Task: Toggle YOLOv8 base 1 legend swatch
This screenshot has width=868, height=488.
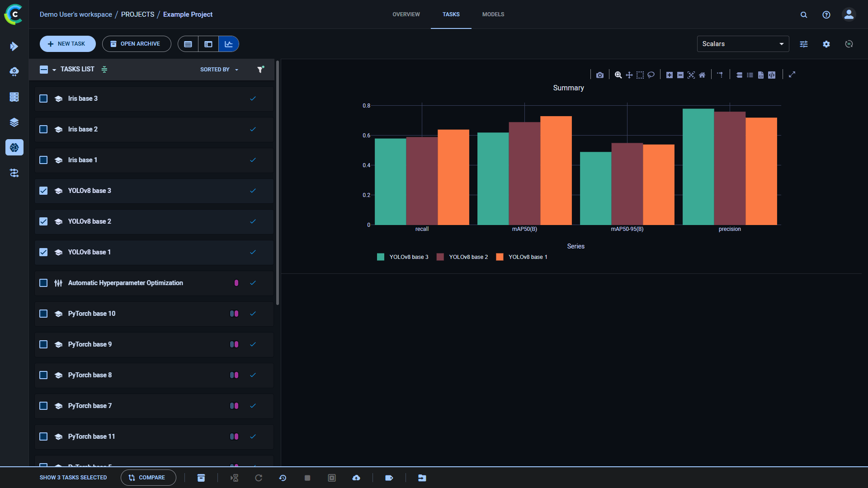Action: (500, 257)
